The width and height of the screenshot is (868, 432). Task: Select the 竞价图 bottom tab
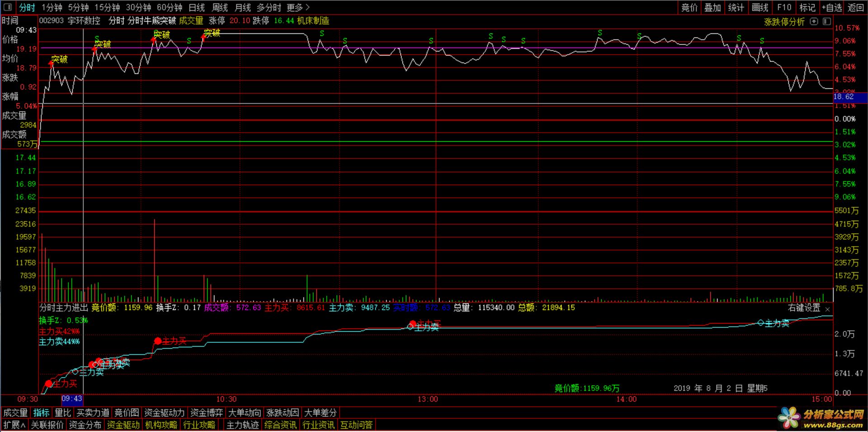click(127, 413)
